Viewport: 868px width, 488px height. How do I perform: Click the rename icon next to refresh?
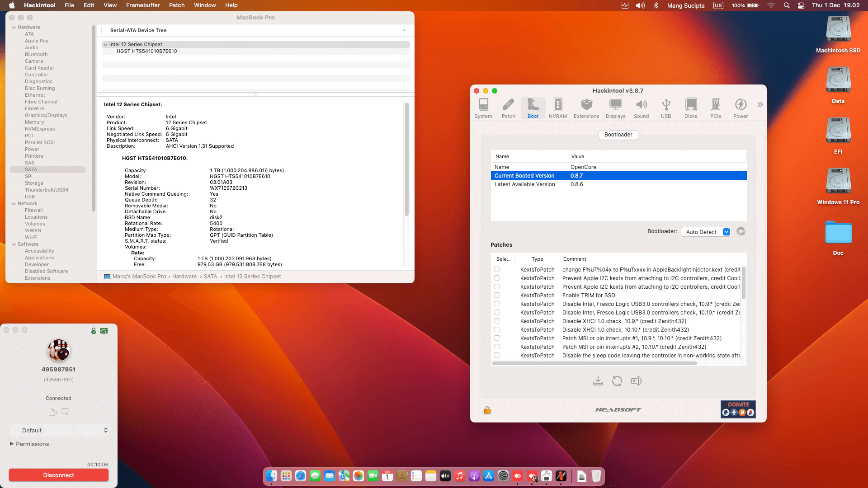[x=636, y=381]
